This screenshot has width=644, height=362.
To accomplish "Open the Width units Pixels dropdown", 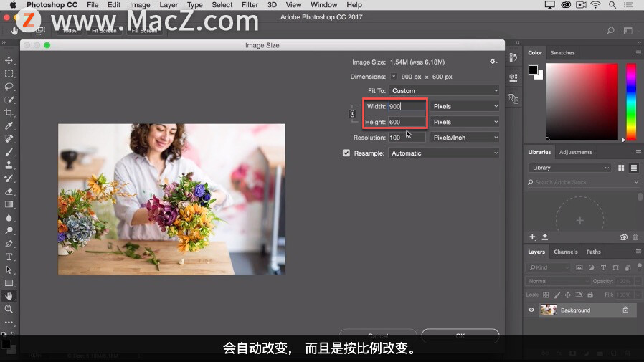I will pyautogui.click(x=465, y=106).
